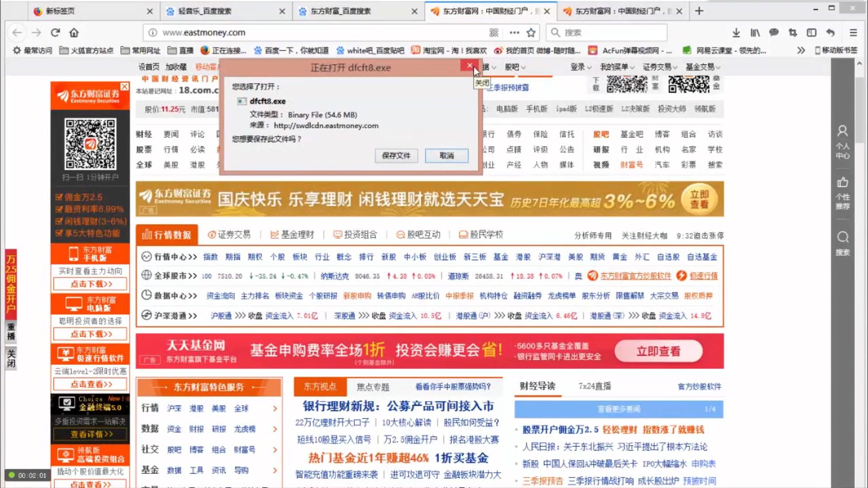Open the browser Library icon

(755, 33)
